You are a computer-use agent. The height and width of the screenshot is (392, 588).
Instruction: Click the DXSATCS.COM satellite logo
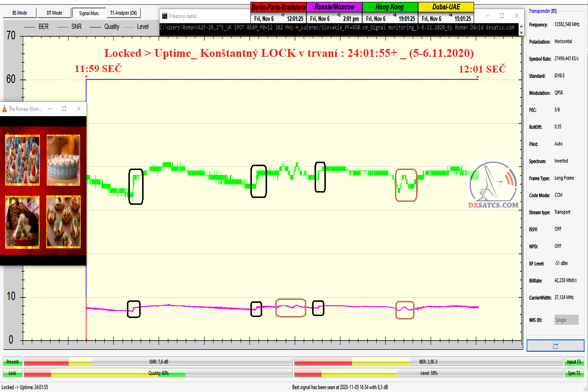point(492,186)
